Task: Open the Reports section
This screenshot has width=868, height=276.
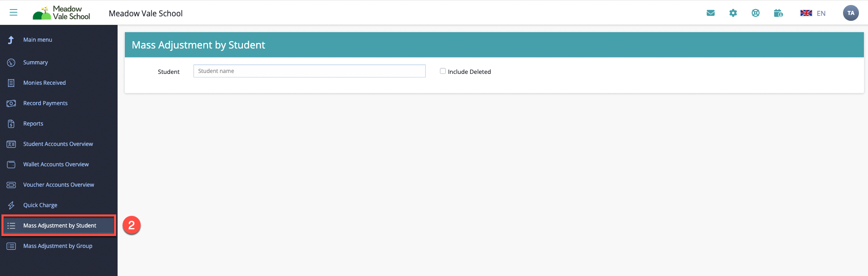Action: click(33, 124)
